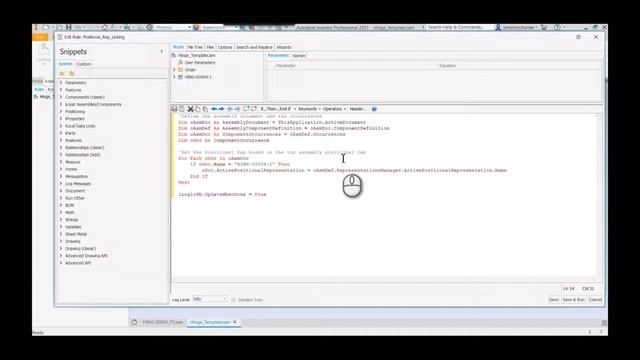
Task: Click the first star icon under Snippets tabs
Action: click(62, 73)
